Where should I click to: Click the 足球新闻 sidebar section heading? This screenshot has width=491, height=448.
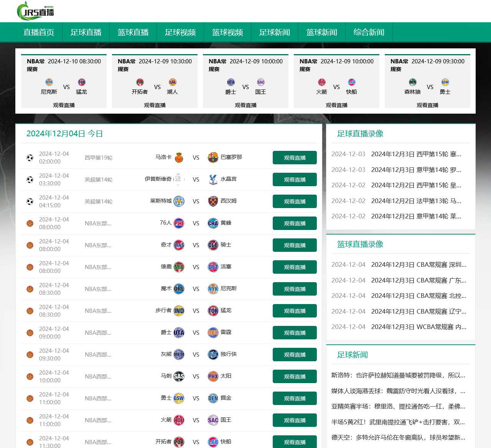pyautogui.click(x=353, y=355)
